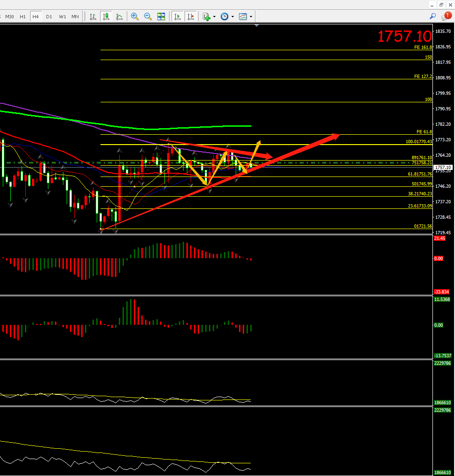Click the FE 161.8 Fibonacci level line
This screenshot has width=455, height=476.
click(258, 50)
